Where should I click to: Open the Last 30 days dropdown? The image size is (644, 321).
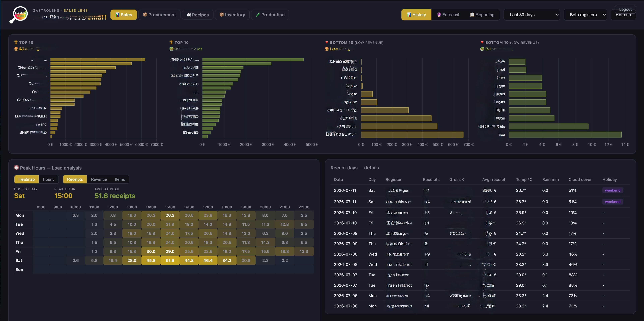pyautogui.click(x=532, y=15)
